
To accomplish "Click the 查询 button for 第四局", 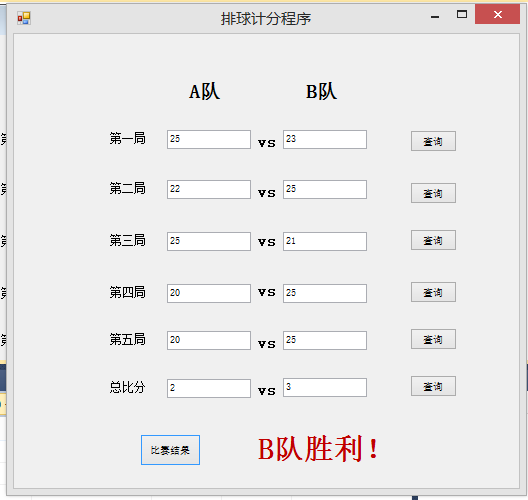I will pos(433,292).
